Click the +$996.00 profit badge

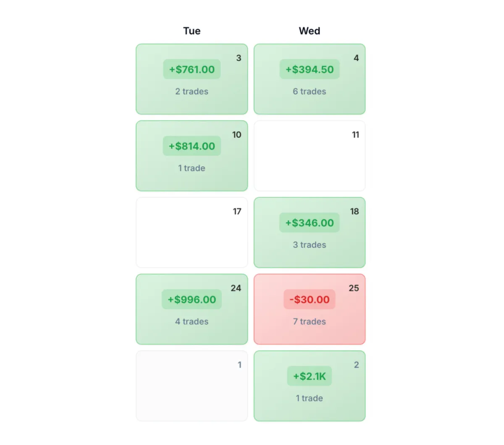click(x=192, y=300)
